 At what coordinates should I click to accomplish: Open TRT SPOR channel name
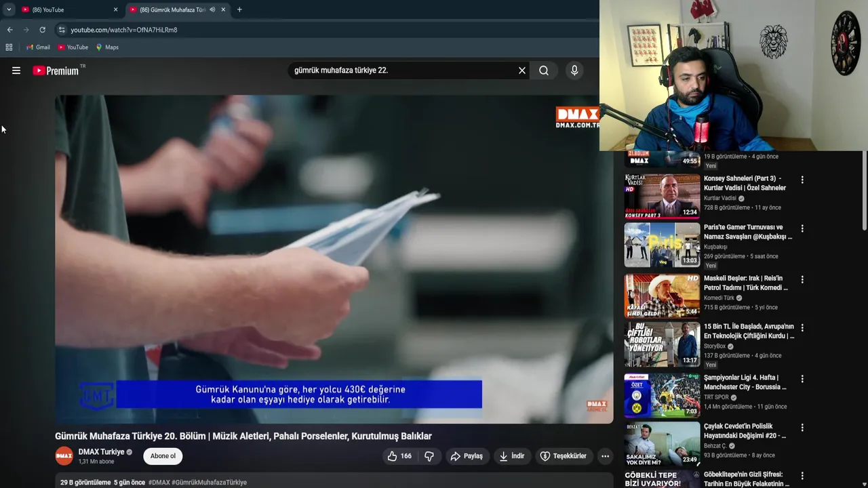pyautogui.click(x=716, y=397)
